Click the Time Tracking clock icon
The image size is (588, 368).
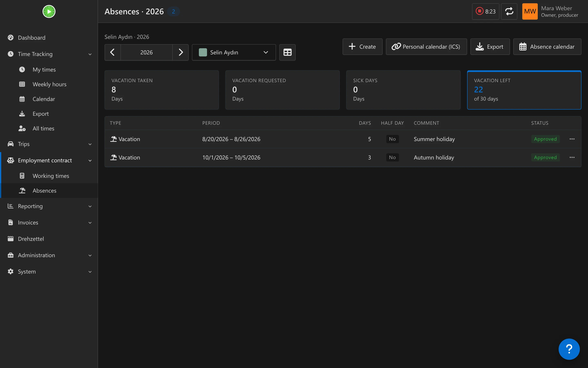pos(10,54)
